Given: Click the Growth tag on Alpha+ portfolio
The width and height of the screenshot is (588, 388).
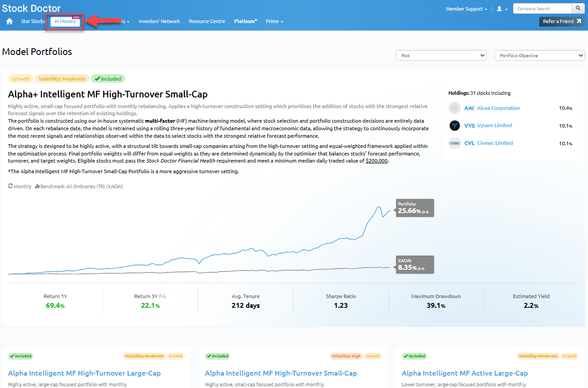Looking at the screenshot, I should tap(21, 79).
